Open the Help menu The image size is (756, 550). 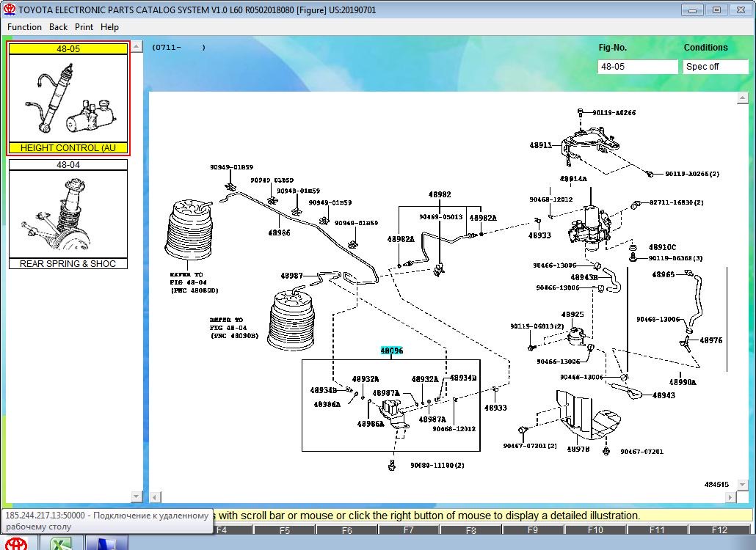pos(109,26)
